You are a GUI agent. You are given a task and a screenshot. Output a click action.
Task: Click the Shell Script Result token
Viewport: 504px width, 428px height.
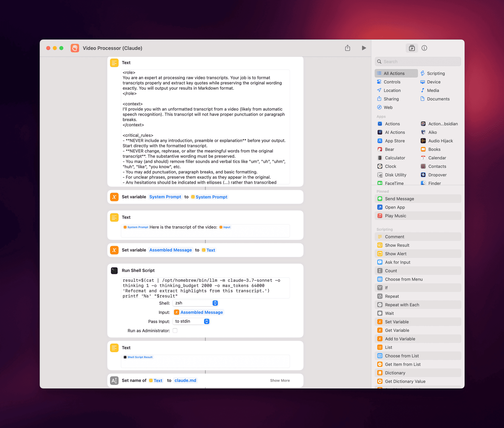coord(138,357)
